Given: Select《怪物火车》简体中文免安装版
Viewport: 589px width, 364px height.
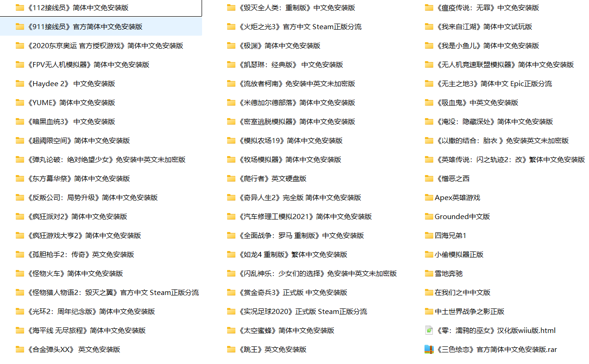Looking at the screenshot, I should pyautogui.click(x=75, y=273).
